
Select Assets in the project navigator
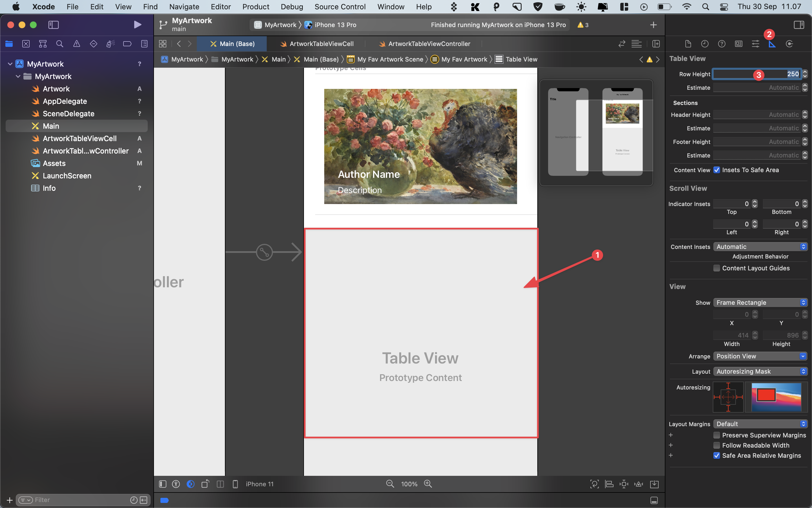54,163
